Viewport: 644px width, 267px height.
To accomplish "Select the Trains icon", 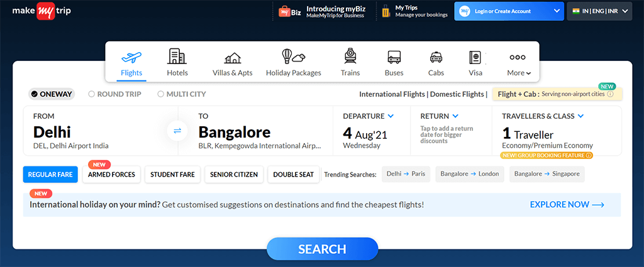I will pyautogui.click(x=350, y=56).
